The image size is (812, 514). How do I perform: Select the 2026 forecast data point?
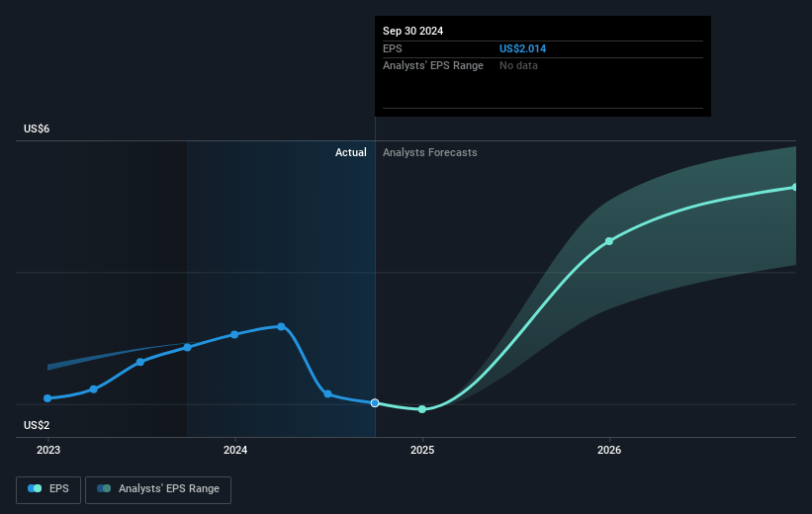[609, 241]
